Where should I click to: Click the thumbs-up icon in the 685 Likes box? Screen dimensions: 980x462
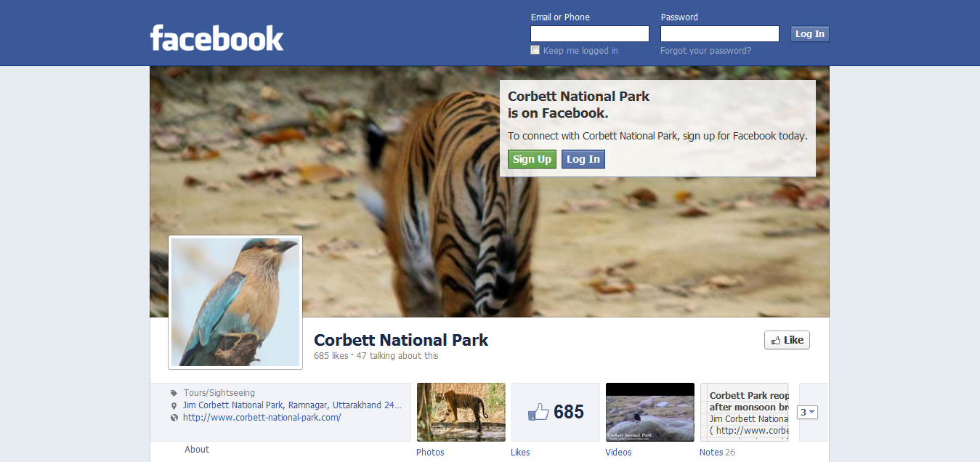(538, 413)
